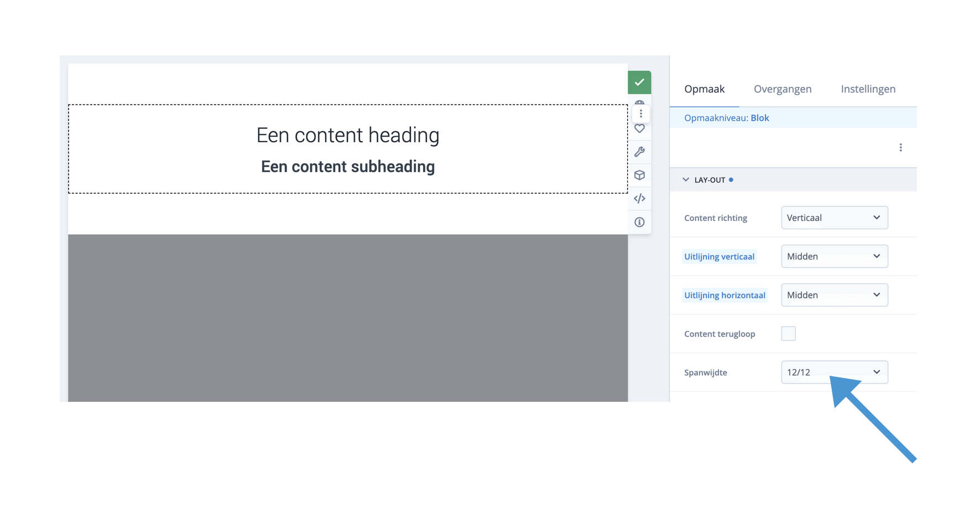Click the info circle icon

pos(639,222)
